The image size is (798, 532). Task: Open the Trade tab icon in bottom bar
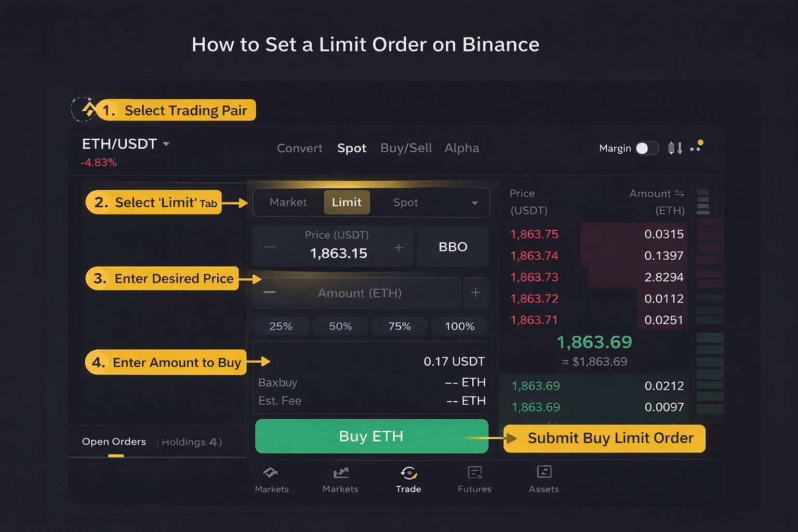[408, 473]
